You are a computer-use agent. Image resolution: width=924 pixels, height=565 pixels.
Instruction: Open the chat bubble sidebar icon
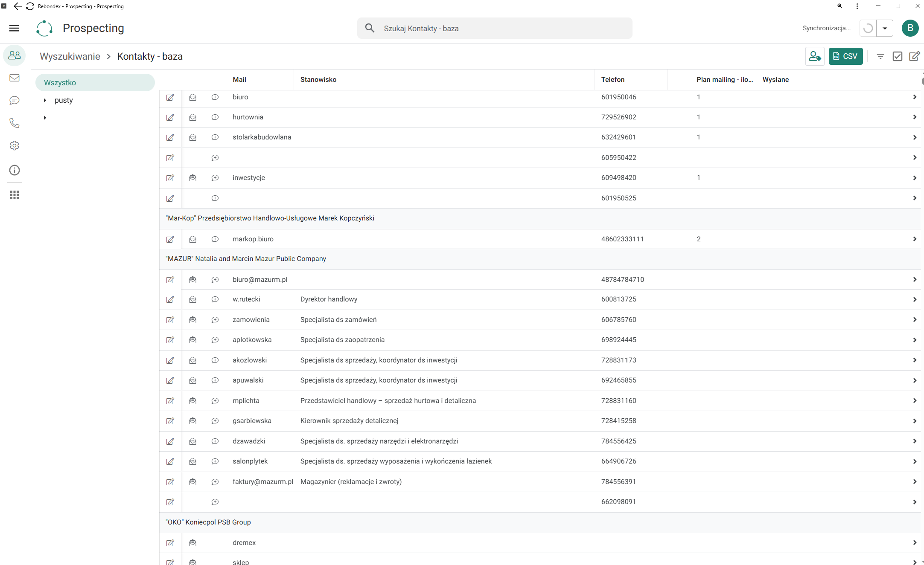pyautogui.click(x=15, y=100)
